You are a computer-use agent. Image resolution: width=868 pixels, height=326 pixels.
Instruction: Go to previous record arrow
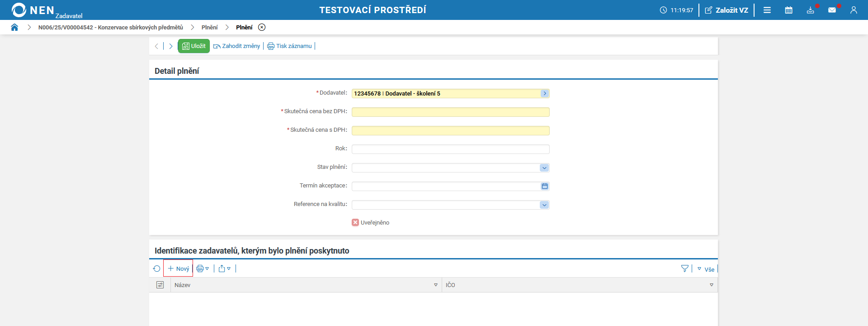click(x=156, y=46)
